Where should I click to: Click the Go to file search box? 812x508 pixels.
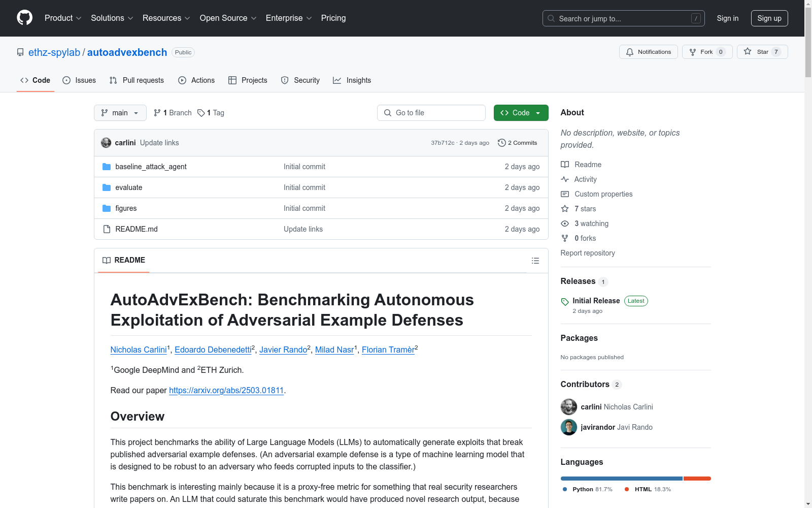click(431, 113)
